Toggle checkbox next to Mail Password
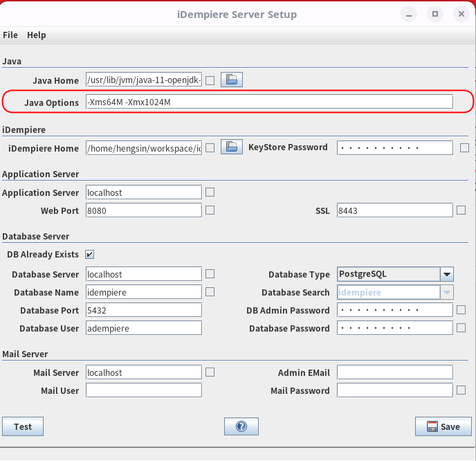476x461 pixels. point(461,390)
